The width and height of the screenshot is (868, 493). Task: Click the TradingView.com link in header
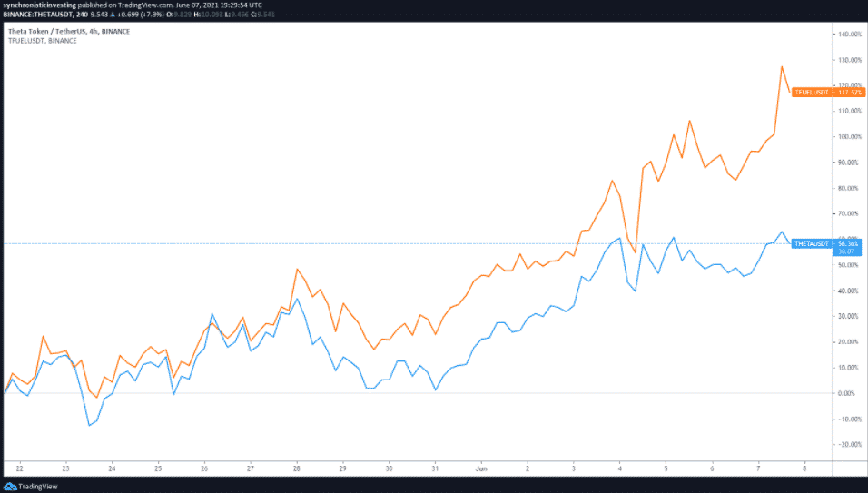[x=143, y=5]
